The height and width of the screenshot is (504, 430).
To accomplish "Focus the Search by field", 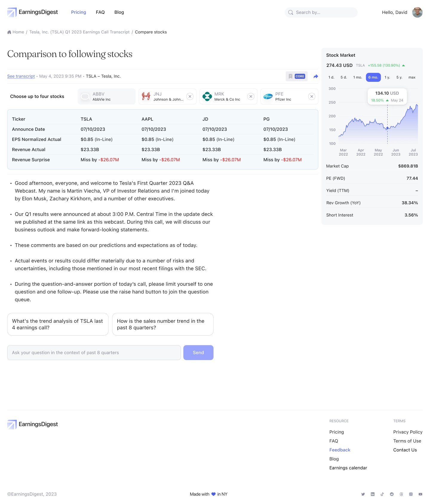I will pyautogui.click(x=321, y=12).
